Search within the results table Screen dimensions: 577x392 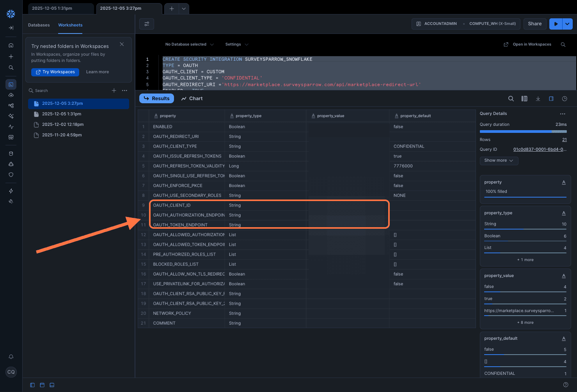(511, 99)
